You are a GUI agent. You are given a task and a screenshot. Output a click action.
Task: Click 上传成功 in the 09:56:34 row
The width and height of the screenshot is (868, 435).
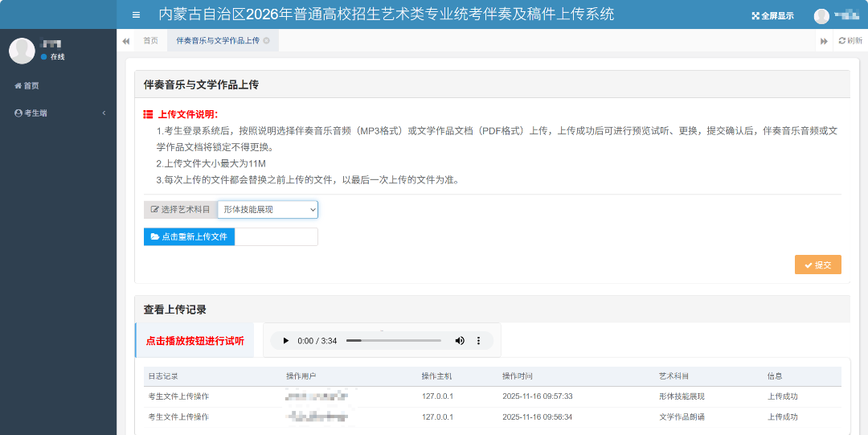[783, 417]
